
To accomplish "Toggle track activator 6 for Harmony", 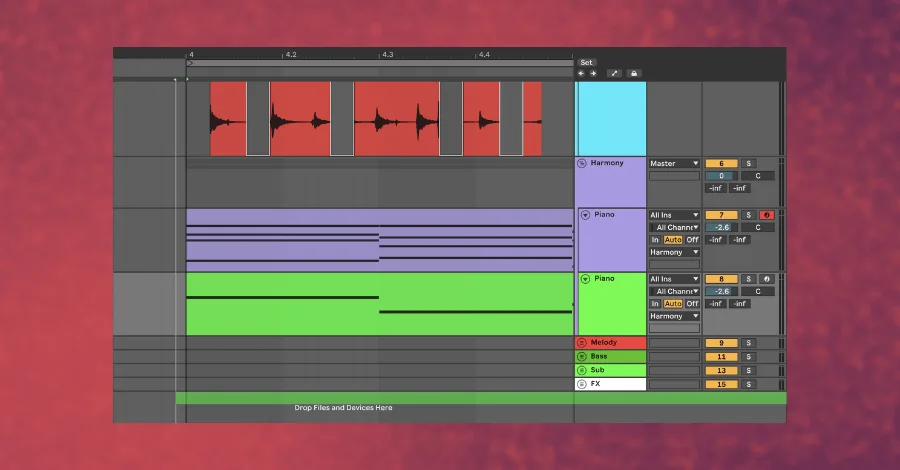I will pos(721,164).
